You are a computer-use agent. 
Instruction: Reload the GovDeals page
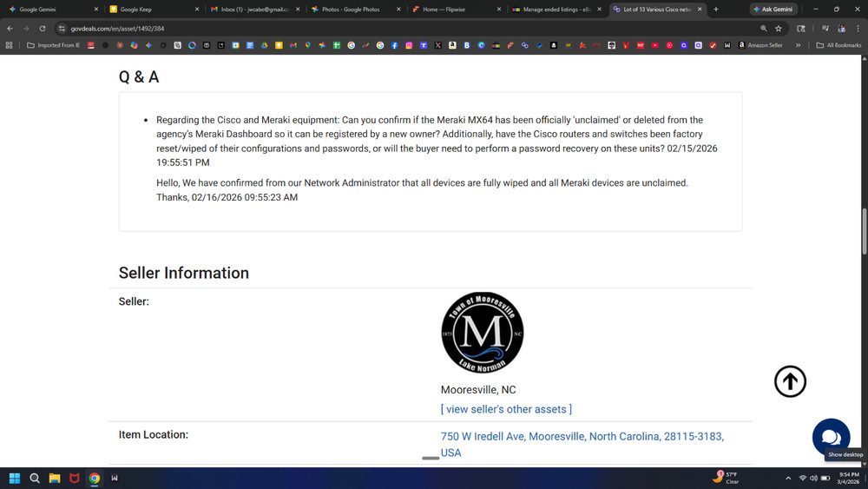click(x=42, y=29)
